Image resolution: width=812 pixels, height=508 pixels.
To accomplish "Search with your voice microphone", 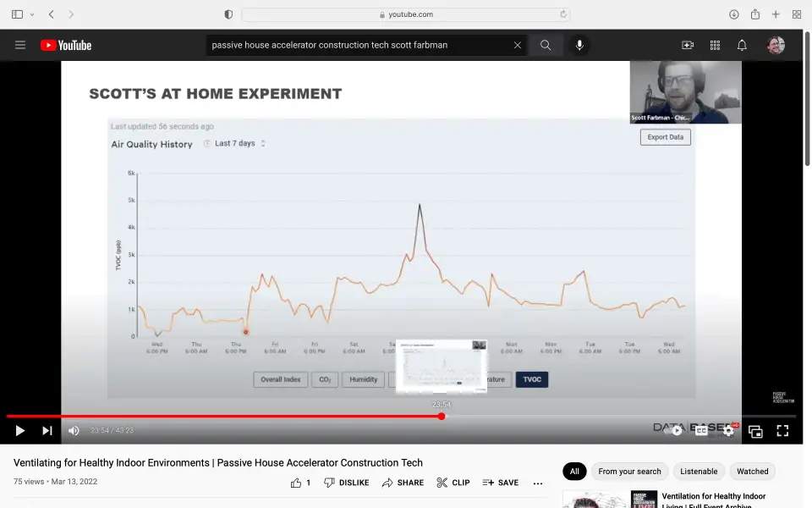I will click(x=579, y=45).
